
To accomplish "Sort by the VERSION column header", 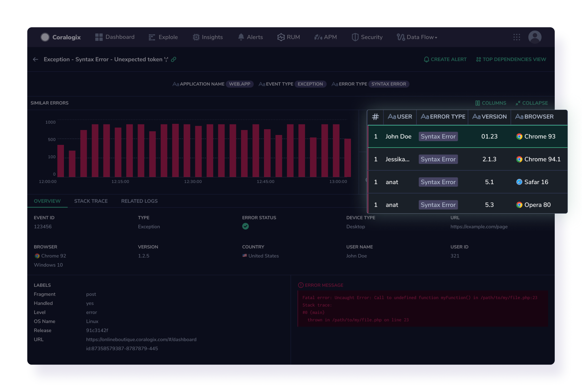I will pos(489,117).
